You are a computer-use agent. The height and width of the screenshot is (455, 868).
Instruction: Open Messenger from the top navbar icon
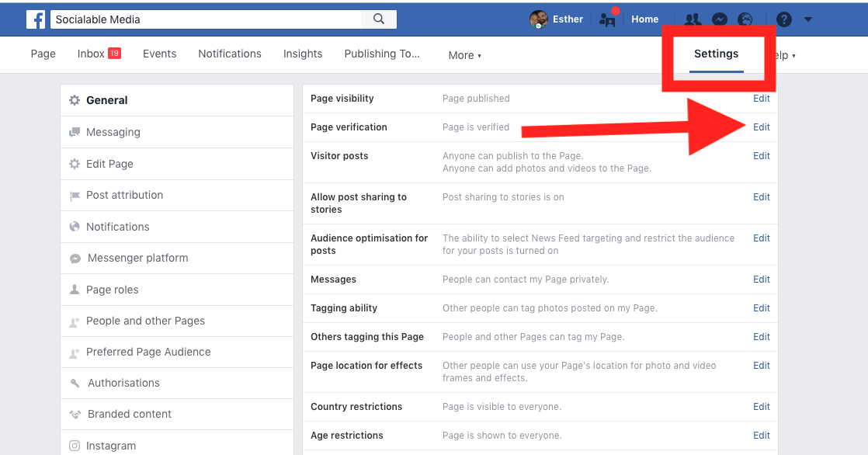[x=718, y=19]
